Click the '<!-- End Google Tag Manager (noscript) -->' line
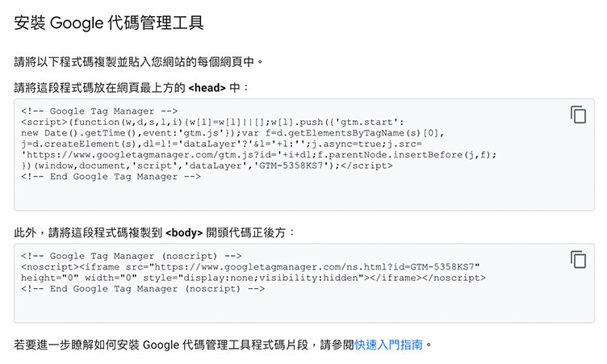This screenshot has width=607, height=364. tap(143, 288)
